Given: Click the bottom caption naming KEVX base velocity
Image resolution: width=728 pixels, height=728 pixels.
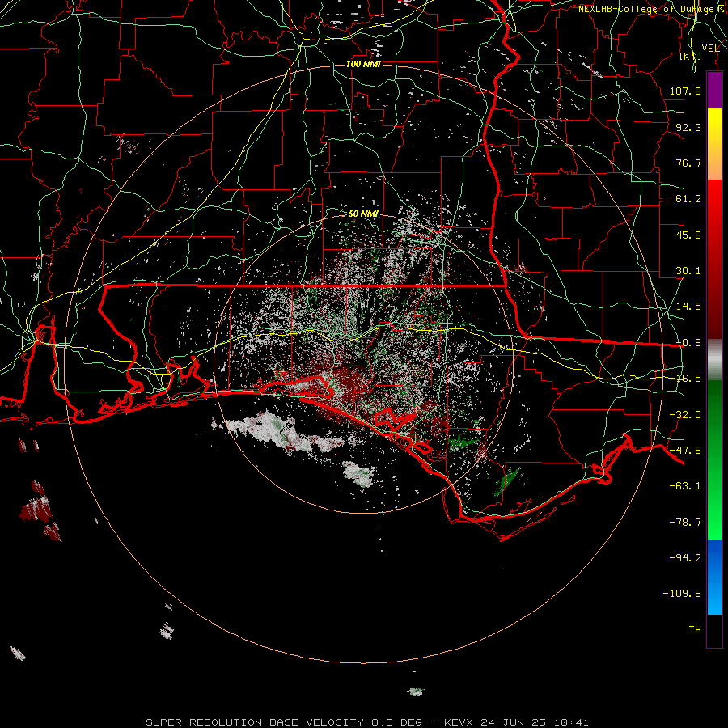Looking at the screenshot, I should [367, 722].
